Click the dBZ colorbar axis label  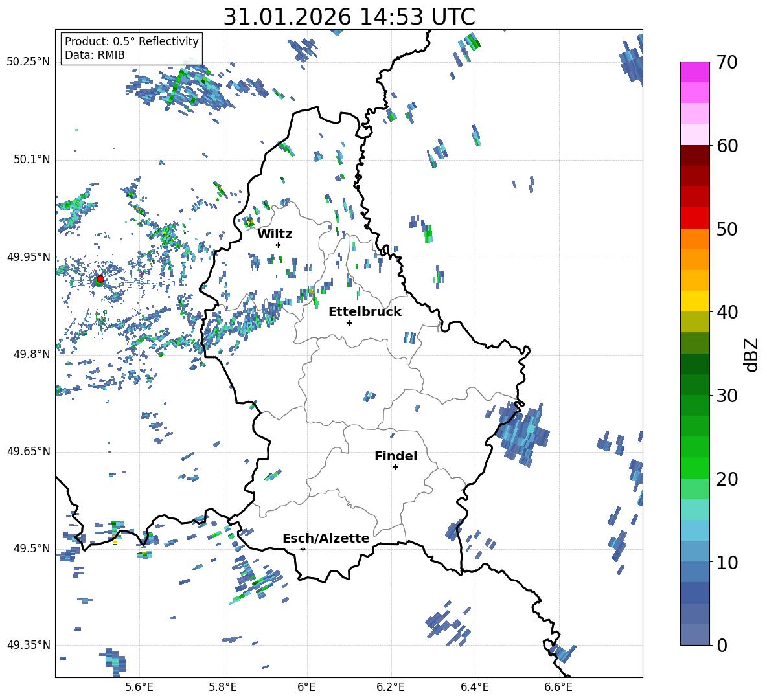[x=751, y=354]
